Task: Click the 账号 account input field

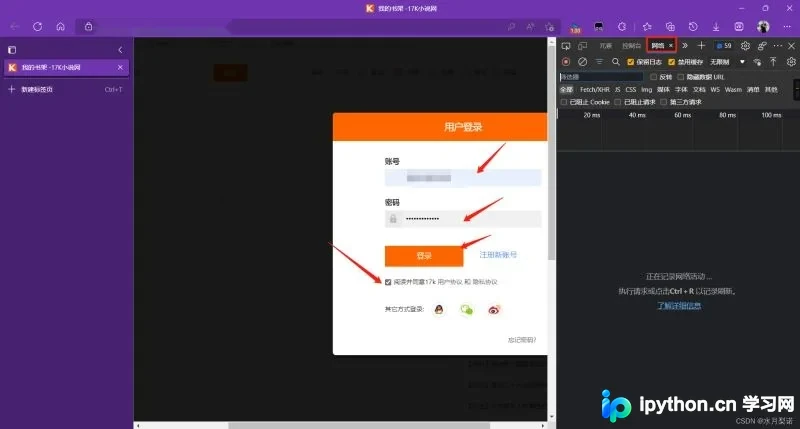Action: (463, 178)
